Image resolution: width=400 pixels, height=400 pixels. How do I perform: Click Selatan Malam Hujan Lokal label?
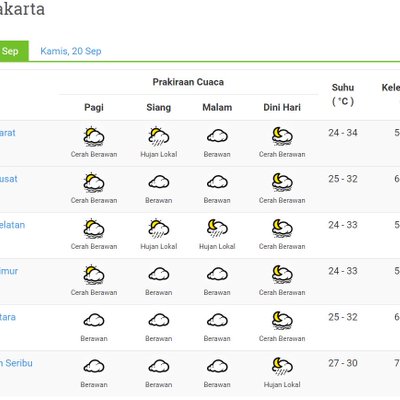[217, 247]
